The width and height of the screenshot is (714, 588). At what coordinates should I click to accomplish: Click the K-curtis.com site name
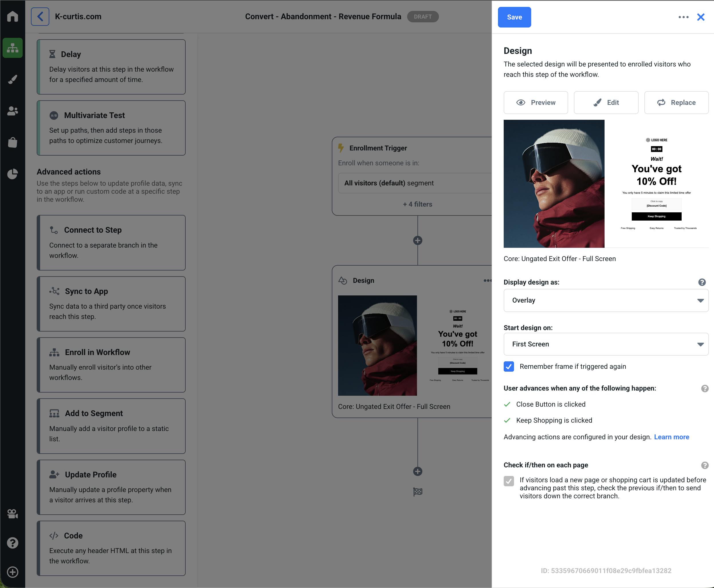(78, 17)
